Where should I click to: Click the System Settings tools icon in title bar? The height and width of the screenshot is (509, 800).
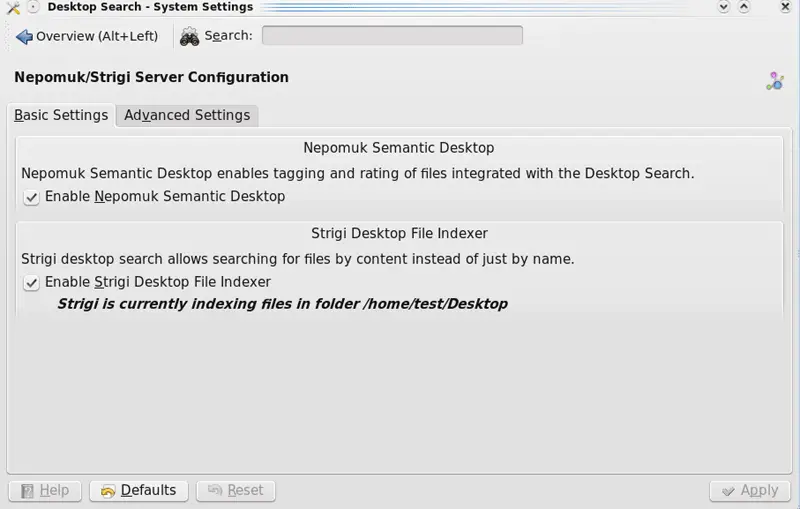[14, 7]
